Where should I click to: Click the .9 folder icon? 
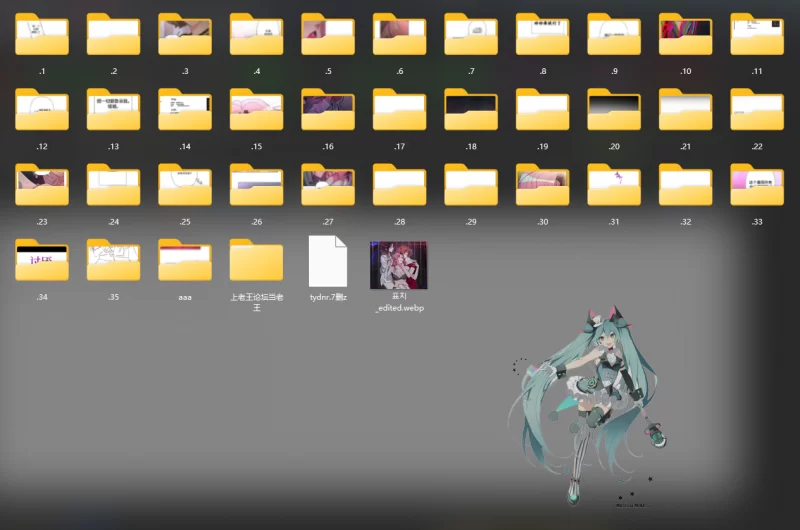614,34
